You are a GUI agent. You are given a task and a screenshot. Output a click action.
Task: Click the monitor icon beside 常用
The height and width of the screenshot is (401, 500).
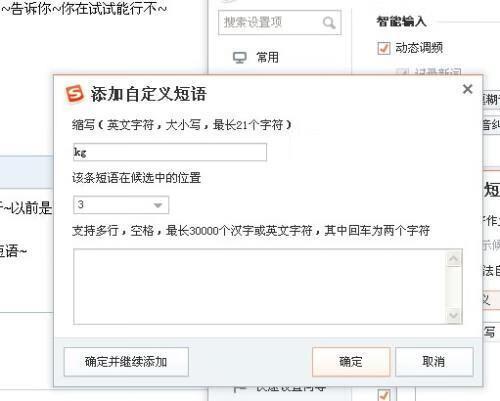[239, 58]
